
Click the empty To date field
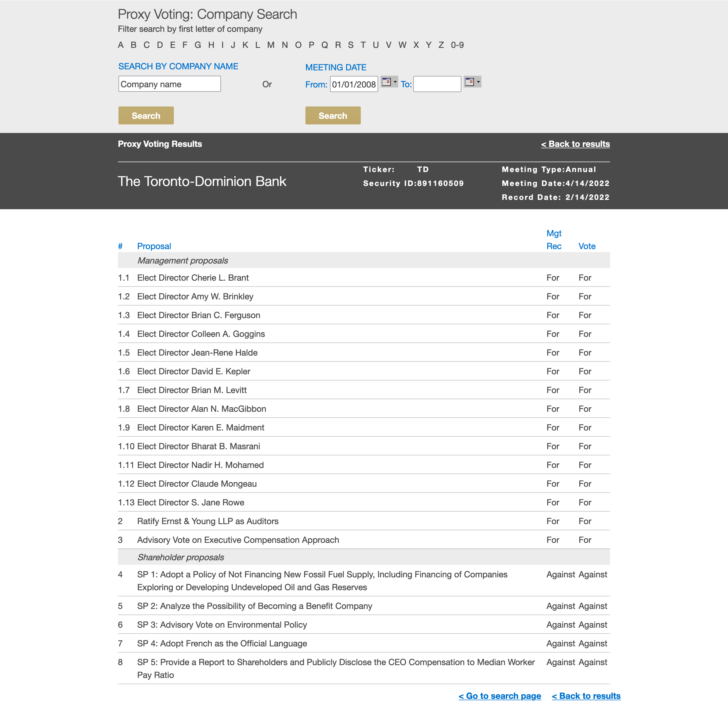437,85
